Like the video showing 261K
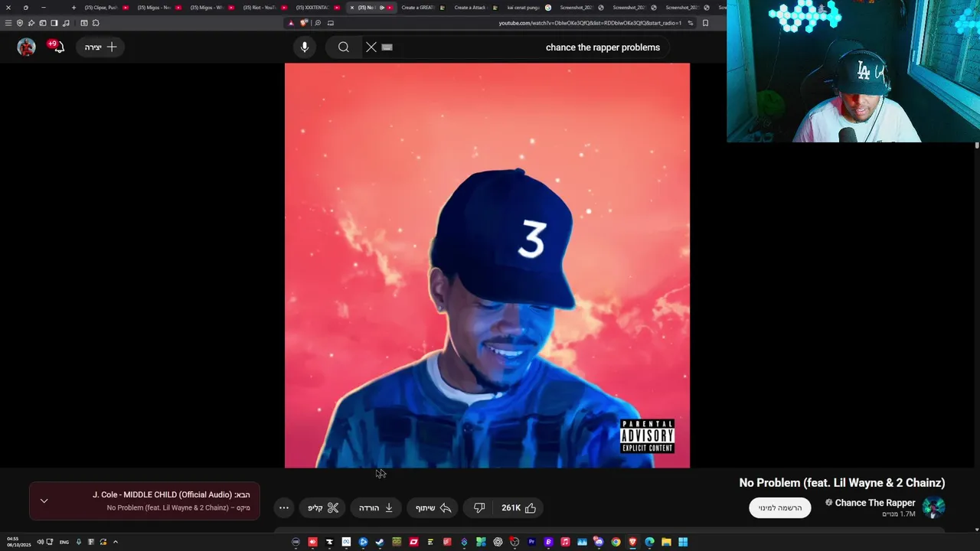 tap(519, 508)
